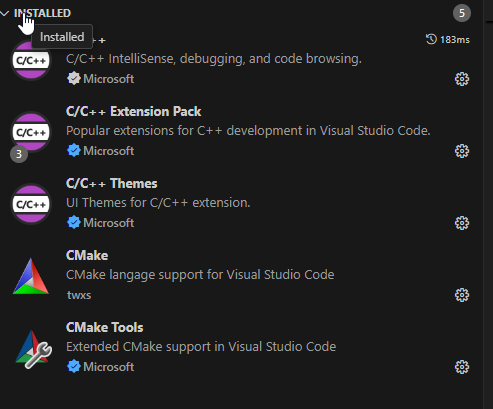This screenshot has height=409, width=493.
Task: Click the C/C++ Extension Pack purple icon
Action: tap(31, 132)
